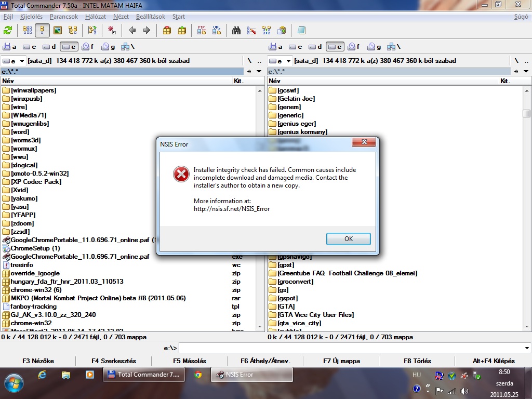
Task: Select drive a in left panel
Action: click(9, 47)
